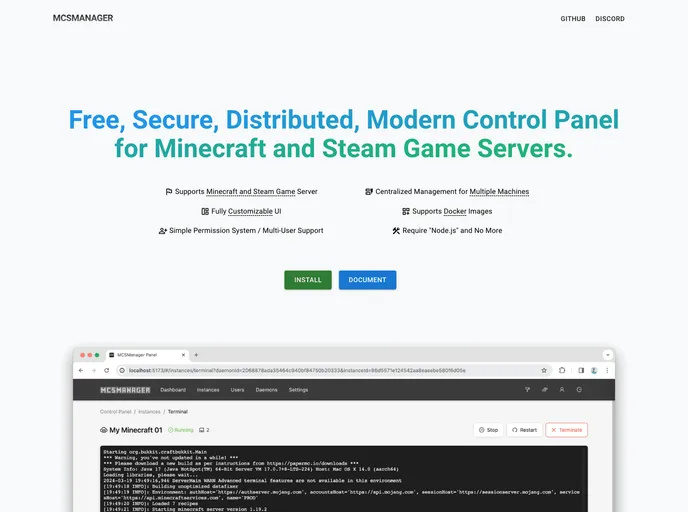
Task: Click the Minecraft and Steam Game underlined text
Action: tap(251, 192)
